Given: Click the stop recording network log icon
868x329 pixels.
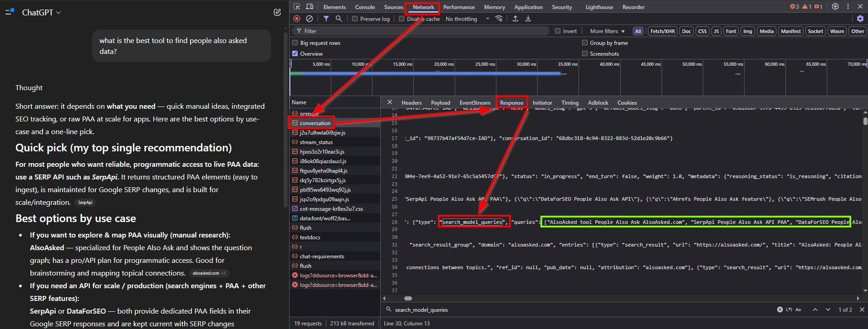Looking at the screenshot, I should [297, 19].
